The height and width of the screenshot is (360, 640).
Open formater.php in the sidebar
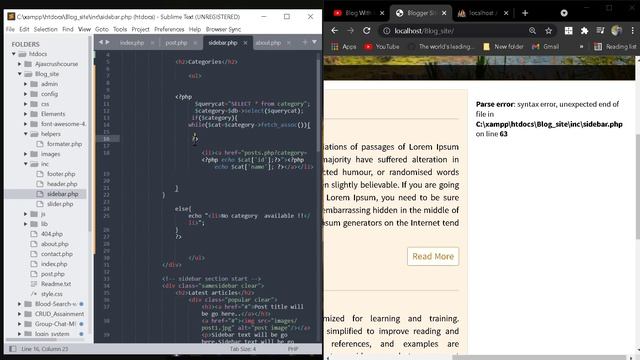(64, 144)
